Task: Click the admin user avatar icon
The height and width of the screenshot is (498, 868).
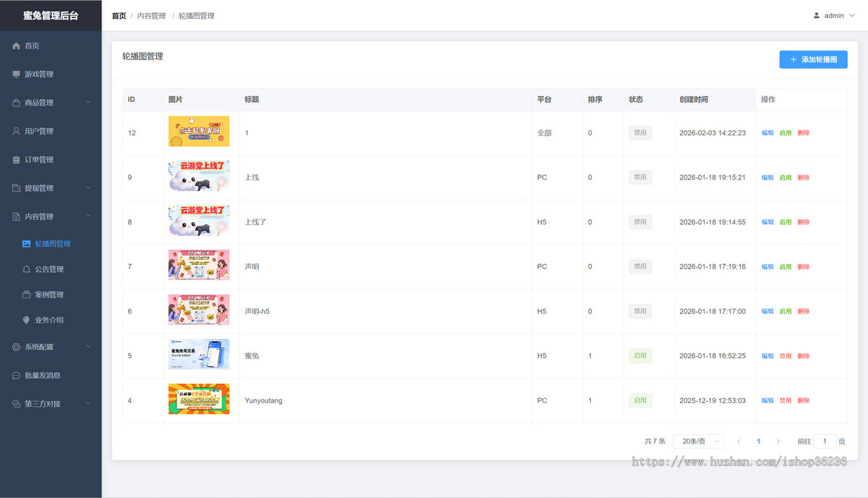Action: (817, 15)
